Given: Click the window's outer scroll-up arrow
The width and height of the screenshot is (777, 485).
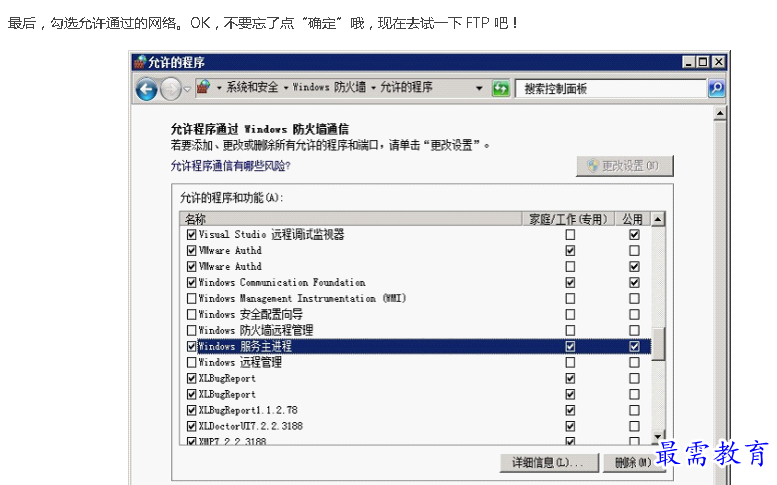Looking at the screenshot, I should point(720,114).
